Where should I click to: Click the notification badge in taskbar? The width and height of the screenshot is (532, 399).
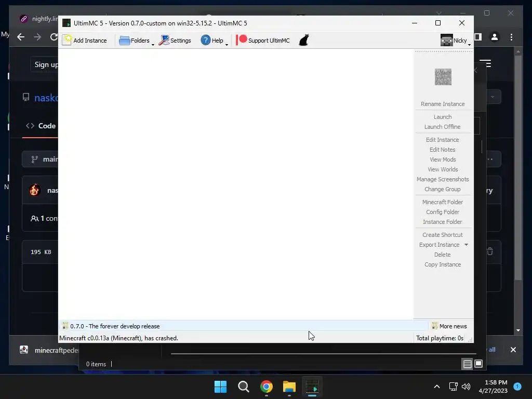click(517, 387)
